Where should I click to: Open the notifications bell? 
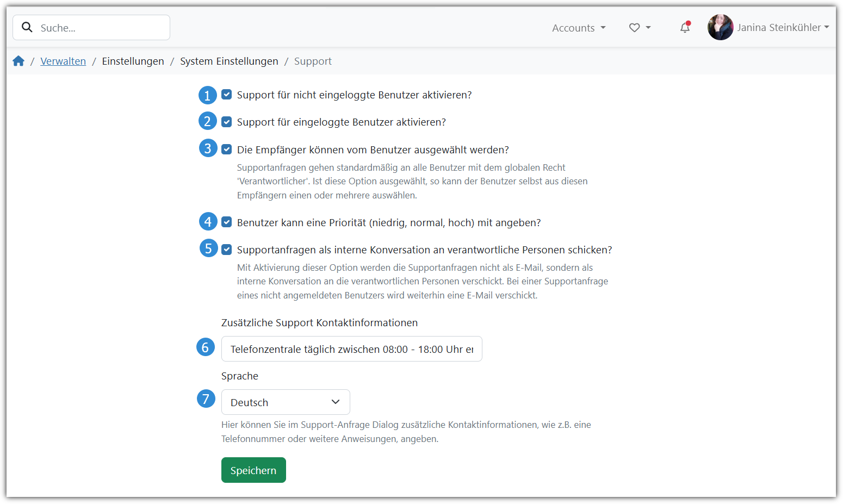[685, 28]
